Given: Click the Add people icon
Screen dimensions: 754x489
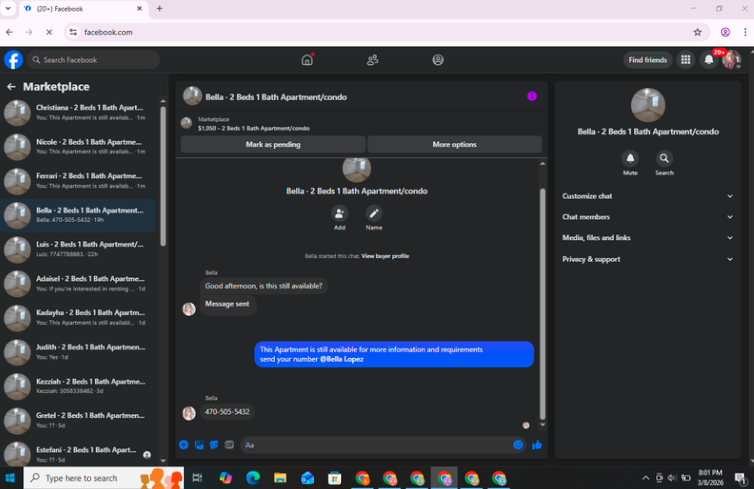Looking at the screenshot, I should (x=339, y=213).
